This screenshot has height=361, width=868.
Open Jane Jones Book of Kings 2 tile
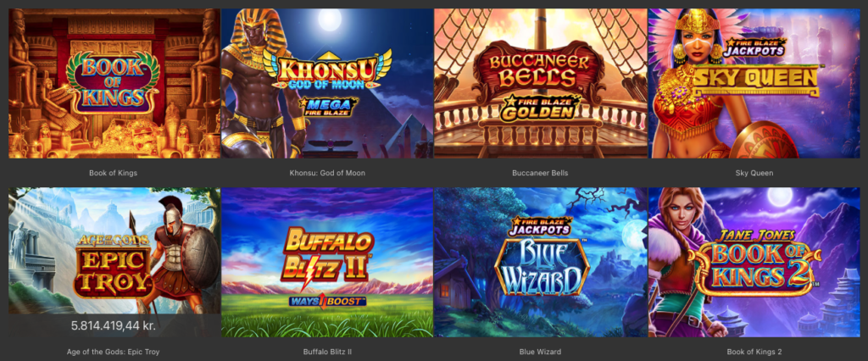point(754,262)
